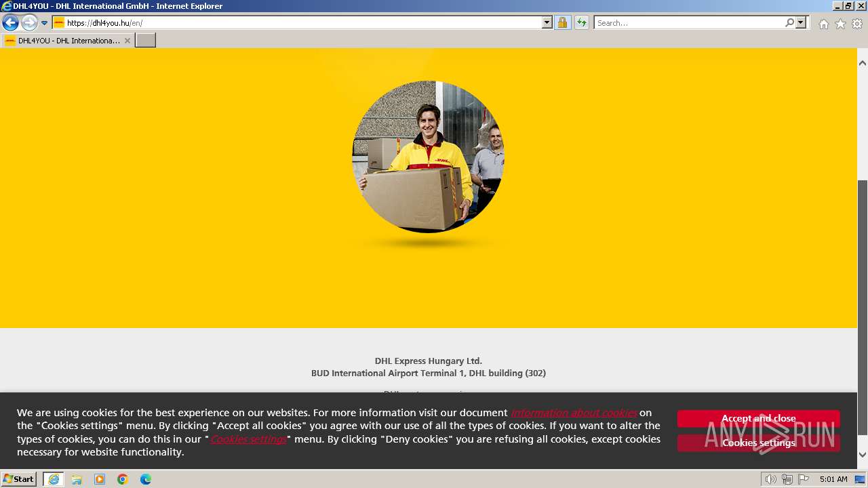868x488 pixels.
Task: Open the media player taskbar icon
Action: click(x=100, y=479)
